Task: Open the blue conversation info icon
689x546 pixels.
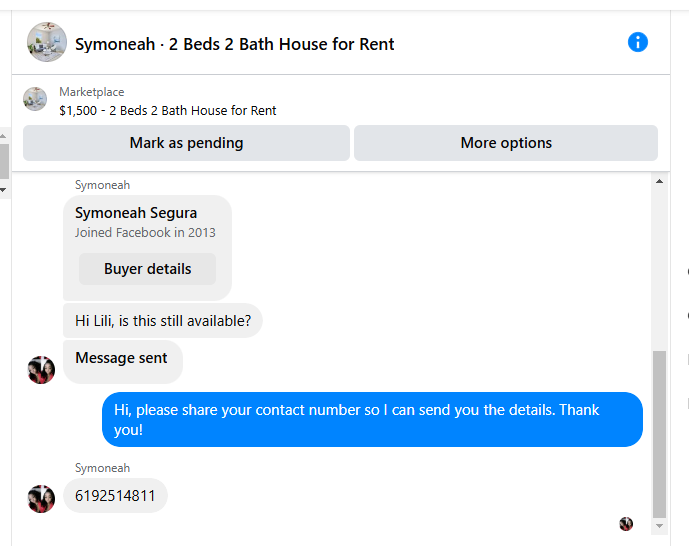Action: 637,42
